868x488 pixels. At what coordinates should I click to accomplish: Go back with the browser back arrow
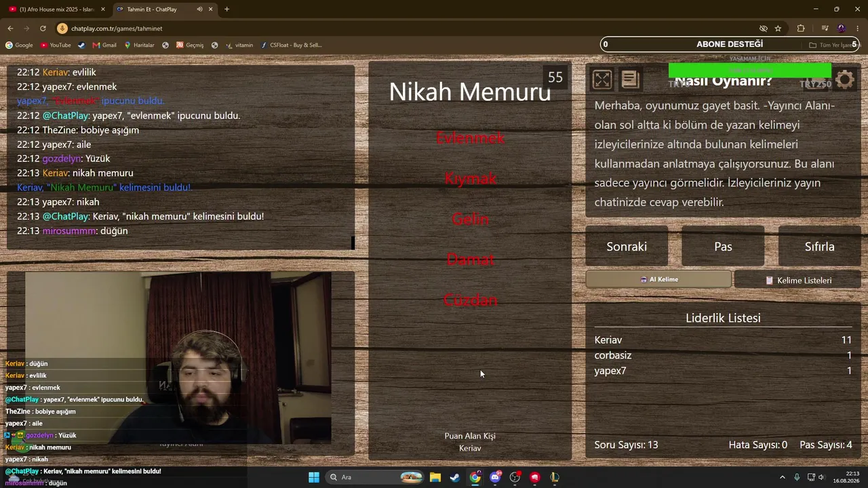tap(10, 28)
